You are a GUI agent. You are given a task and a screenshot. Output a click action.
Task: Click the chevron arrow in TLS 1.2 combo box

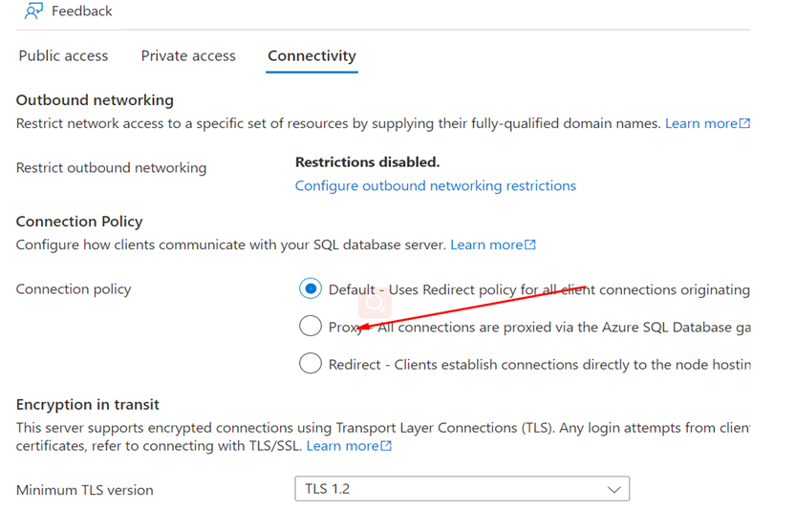click(614, 490)
